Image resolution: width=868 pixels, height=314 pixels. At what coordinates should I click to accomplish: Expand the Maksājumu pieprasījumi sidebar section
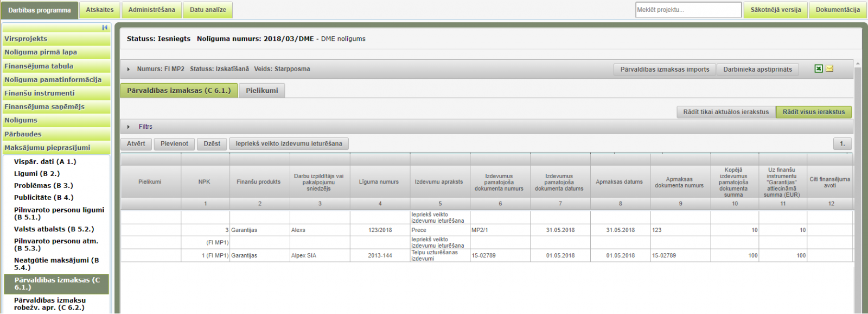[x=48, y=148]
